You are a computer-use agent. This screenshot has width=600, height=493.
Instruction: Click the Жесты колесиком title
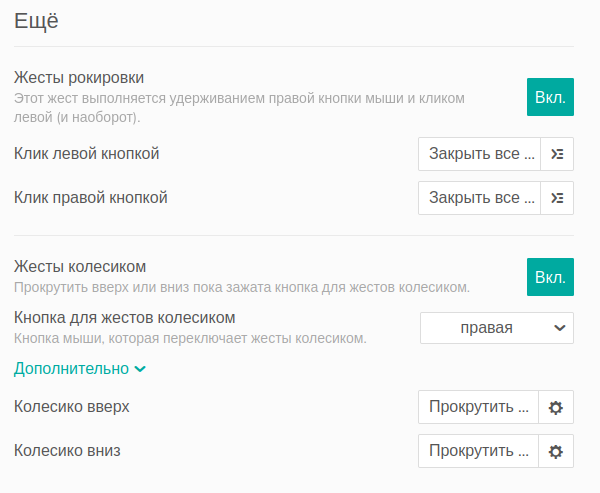tap(80, 266)
